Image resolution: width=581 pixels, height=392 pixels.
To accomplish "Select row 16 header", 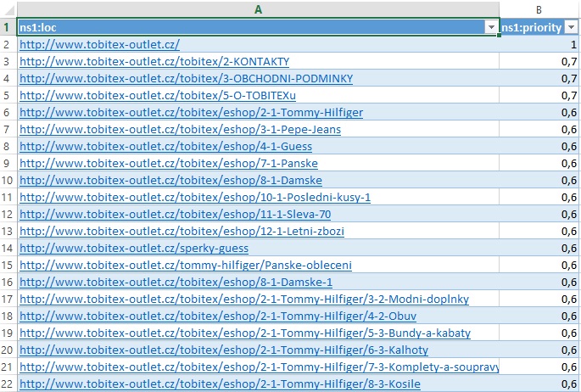I will 8,283.
